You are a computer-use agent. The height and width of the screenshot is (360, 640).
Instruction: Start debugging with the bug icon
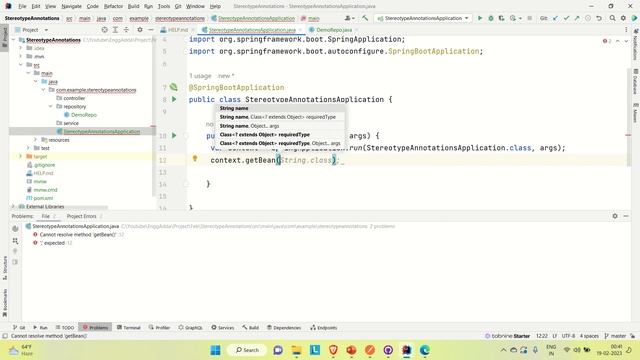(x=491, y=18)
